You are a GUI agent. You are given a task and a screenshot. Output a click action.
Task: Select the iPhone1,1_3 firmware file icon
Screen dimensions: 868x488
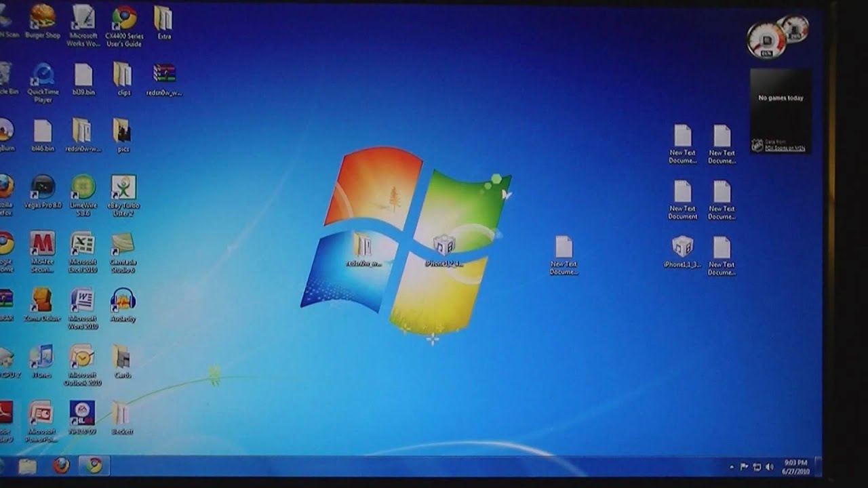(x=682, y=252)
